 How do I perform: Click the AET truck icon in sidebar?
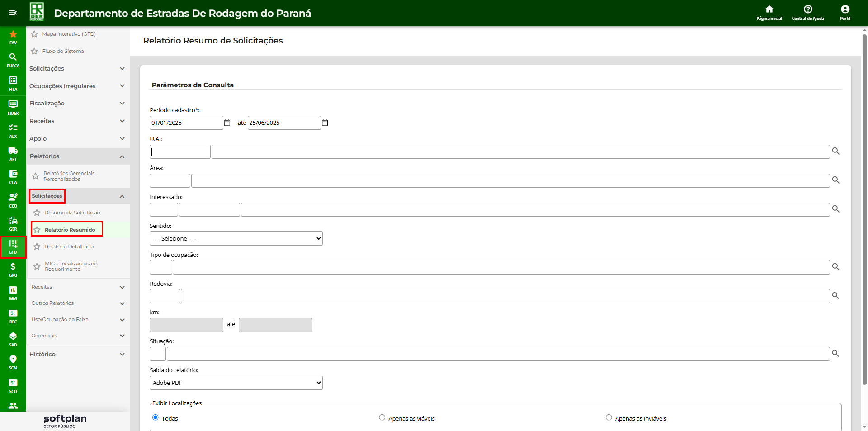point(13,153)
